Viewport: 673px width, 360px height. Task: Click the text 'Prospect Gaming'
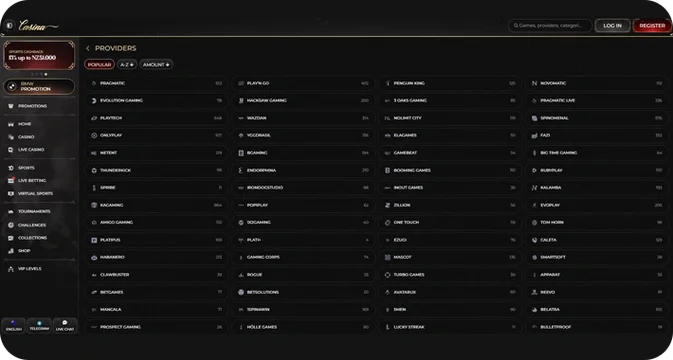[x=120, y=327]
